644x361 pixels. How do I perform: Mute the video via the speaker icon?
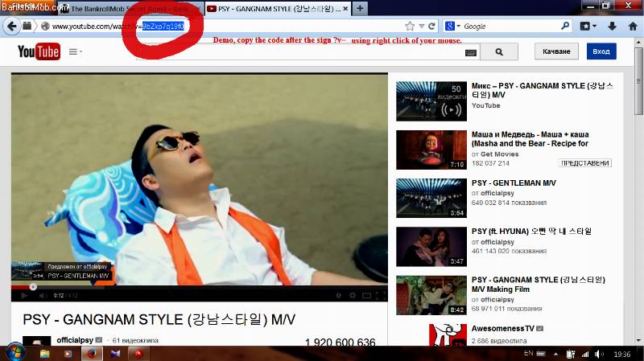(x=42, y=295)
